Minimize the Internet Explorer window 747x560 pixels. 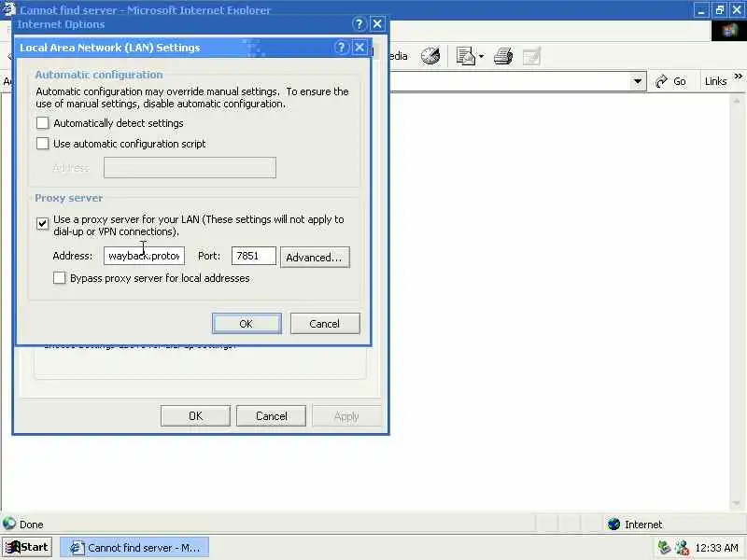701,10
